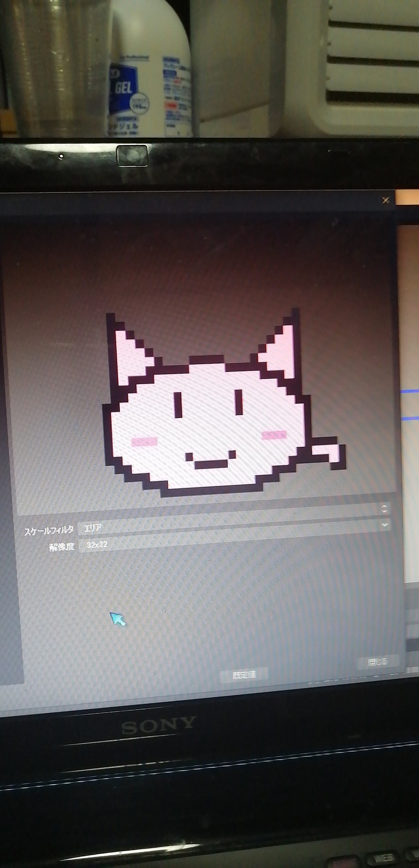Viewport: 419px width, 868px height.
Task: Click the dialog's dark title bar
Action: click(188, 202)
